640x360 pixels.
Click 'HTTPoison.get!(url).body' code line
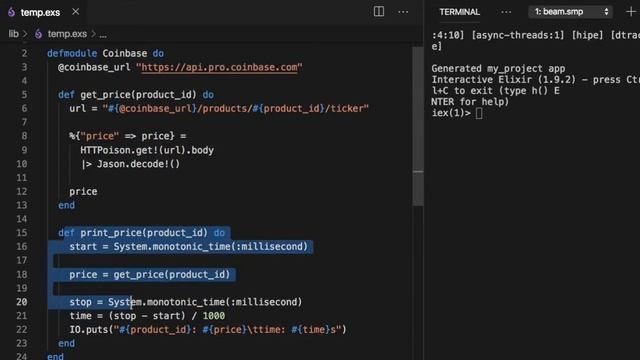(x=147, y=150)
